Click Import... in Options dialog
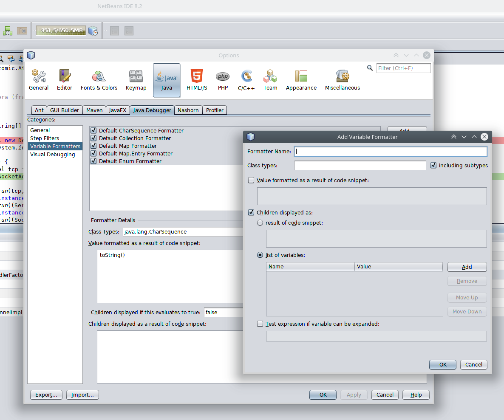 pyautogui.click(x=82, y=395)
